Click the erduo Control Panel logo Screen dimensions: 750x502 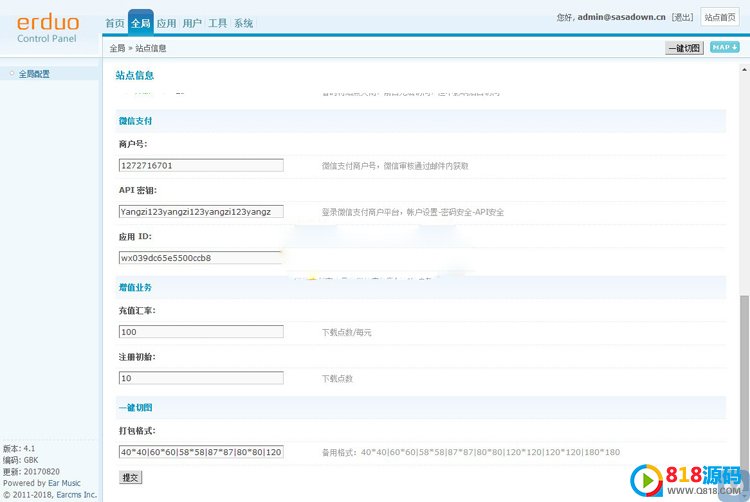48,28
